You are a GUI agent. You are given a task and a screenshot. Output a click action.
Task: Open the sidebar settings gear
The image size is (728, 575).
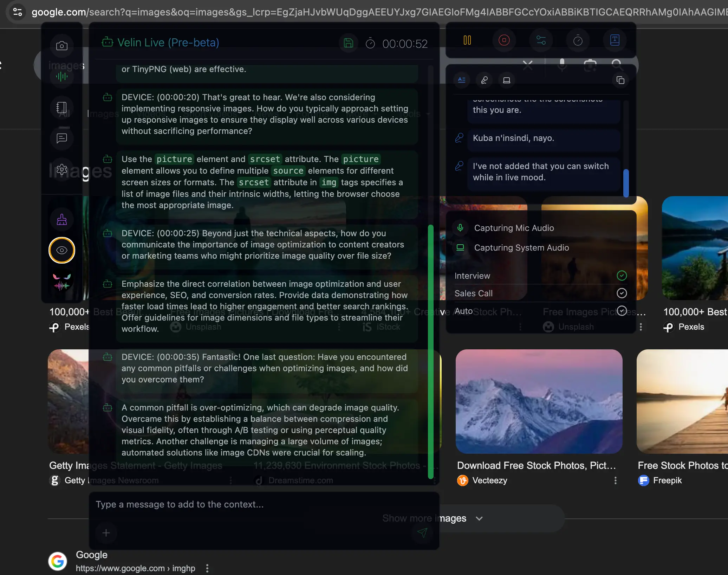pyautogui.click(x=62, y=169)
